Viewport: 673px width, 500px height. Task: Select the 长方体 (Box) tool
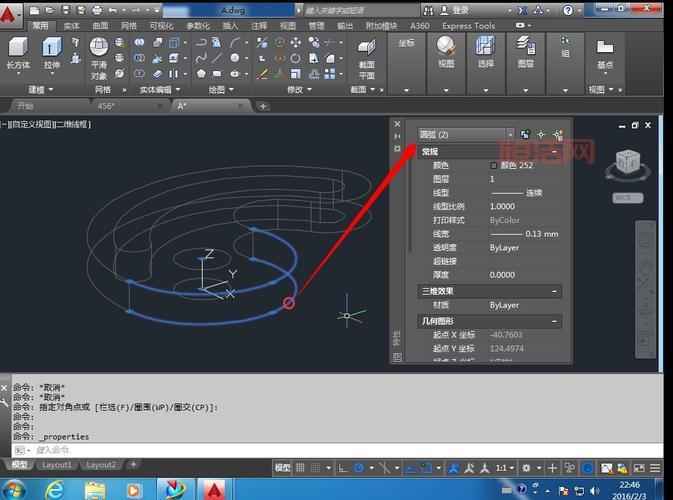click(18, 52)
